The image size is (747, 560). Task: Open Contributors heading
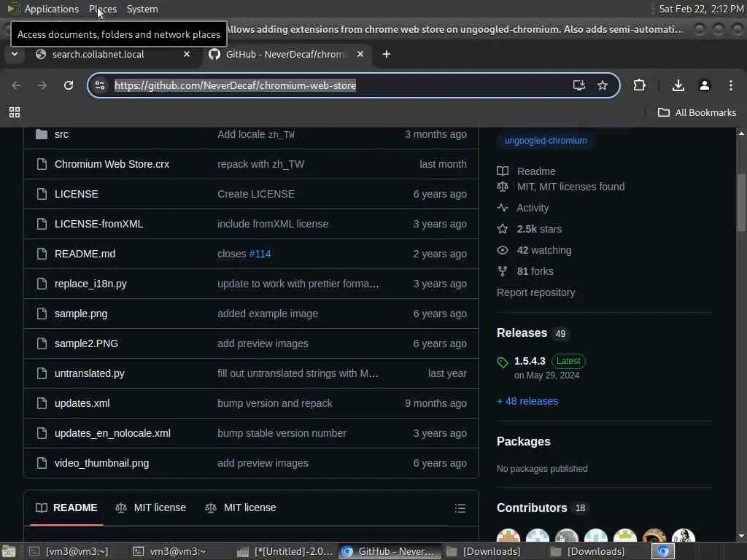point(532,507)
